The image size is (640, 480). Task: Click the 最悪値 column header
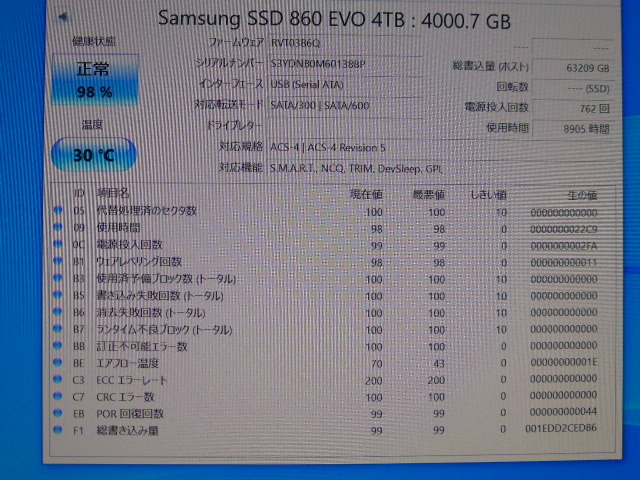point(429,195)
